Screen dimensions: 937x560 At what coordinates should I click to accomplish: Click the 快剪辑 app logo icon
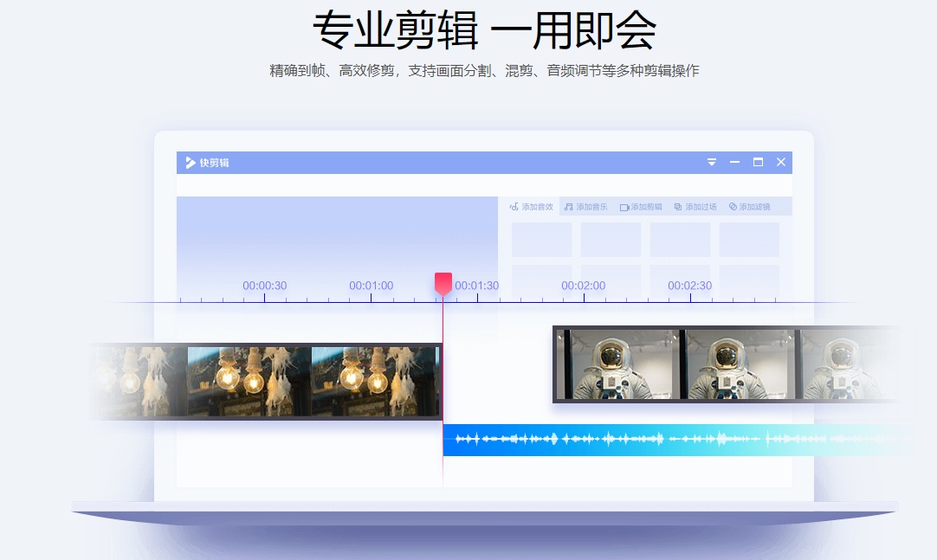click(191, 163)
